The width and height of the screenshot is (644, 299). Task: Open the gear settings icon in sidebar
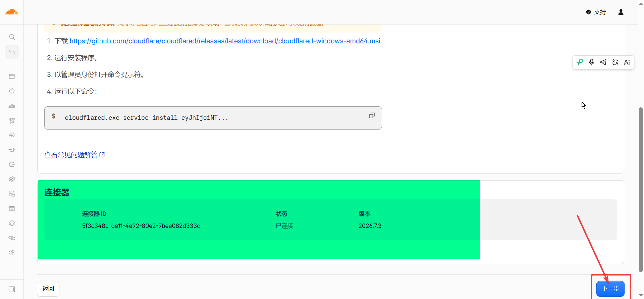point(12,252)
